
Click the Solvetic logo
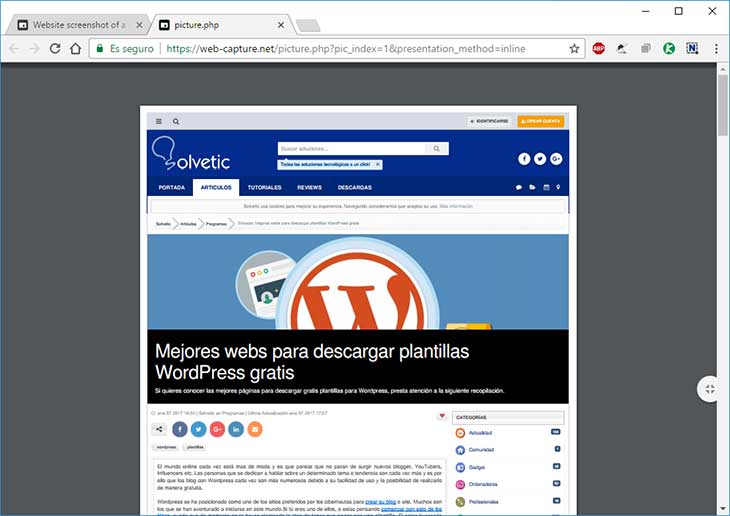(191, 153)
